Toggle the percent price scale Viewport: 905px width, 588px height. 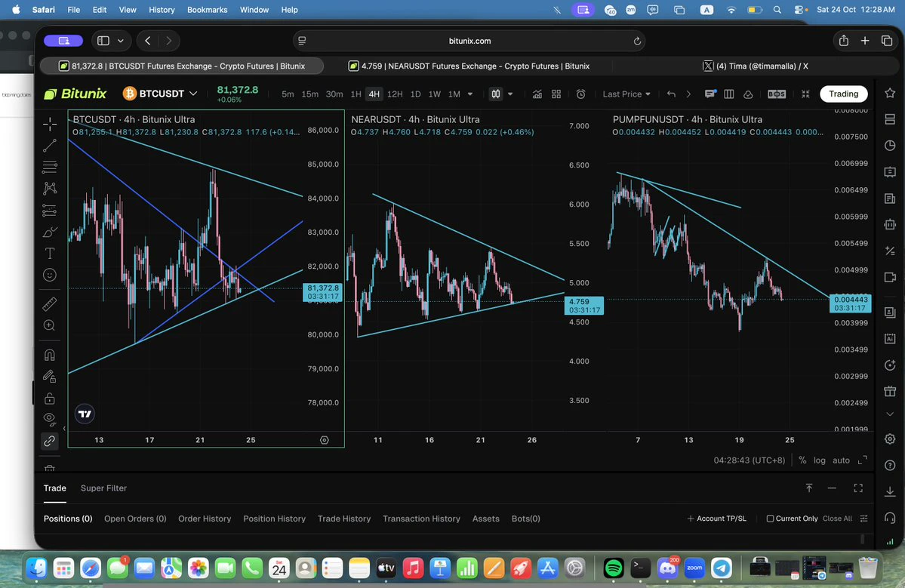coord(802,460)
